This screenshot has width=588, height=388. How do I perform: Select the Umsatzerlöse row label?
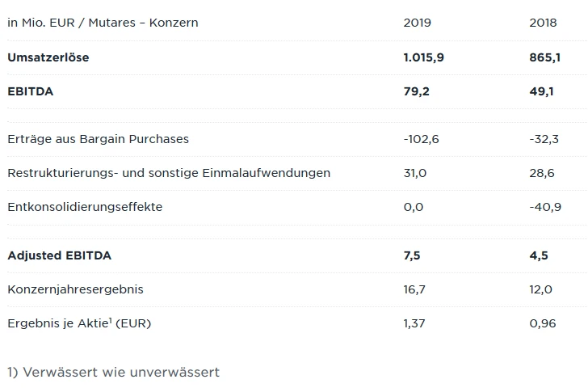tap(48, 57)
